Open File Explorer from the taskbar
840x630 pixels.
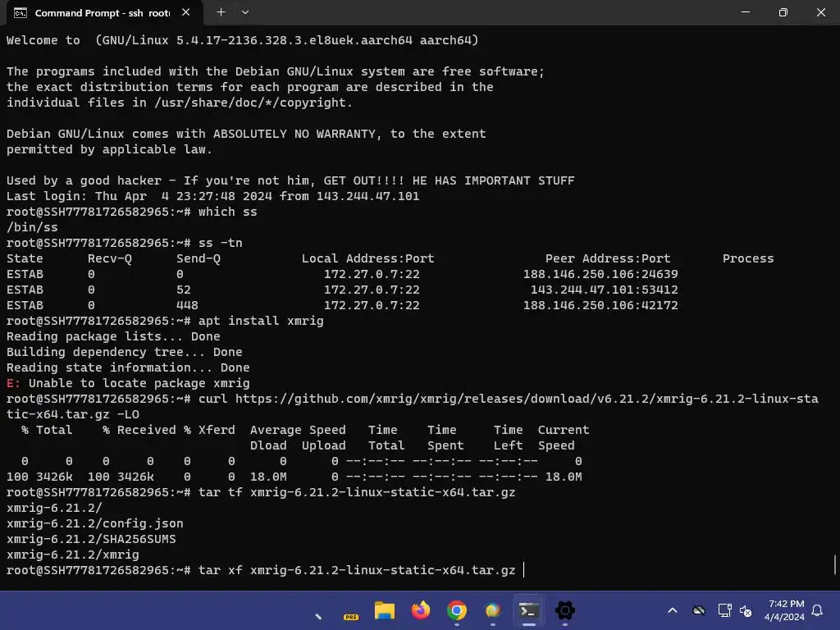[x=384, y=610]
